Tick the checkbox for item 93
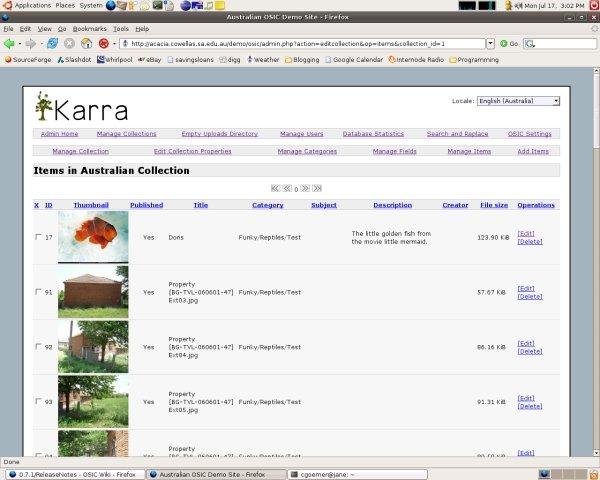The height and width of the screenshot is (480, 600). point(38,402)
